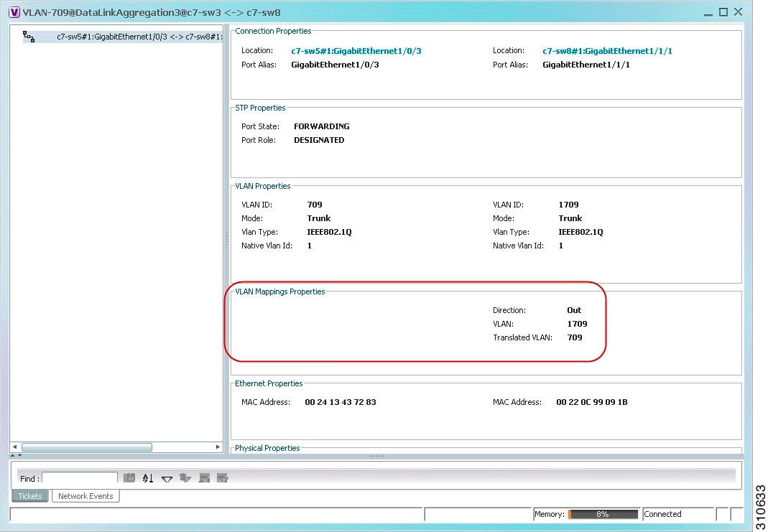Click the Connection Properties section heading
The image size is (768, 532).
273,31
